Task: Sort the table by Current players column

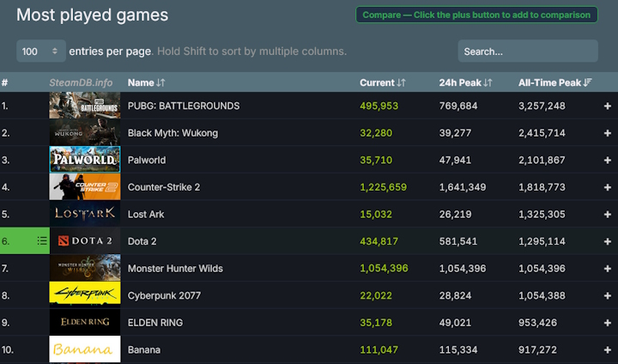Action: [382, 82]
